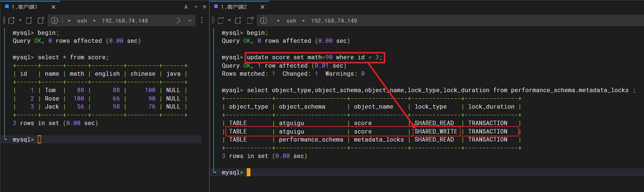644x192 pixels.
Task: Open vertical three-dot menu in left pane
Action: coord(202,20)
